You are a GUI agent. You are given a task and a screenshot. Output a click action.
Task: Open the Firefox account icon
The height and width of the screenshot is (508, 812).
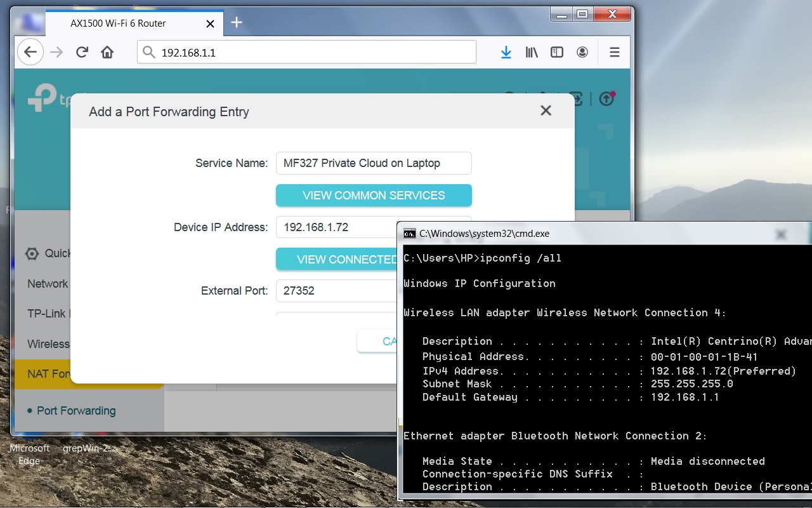582,52
